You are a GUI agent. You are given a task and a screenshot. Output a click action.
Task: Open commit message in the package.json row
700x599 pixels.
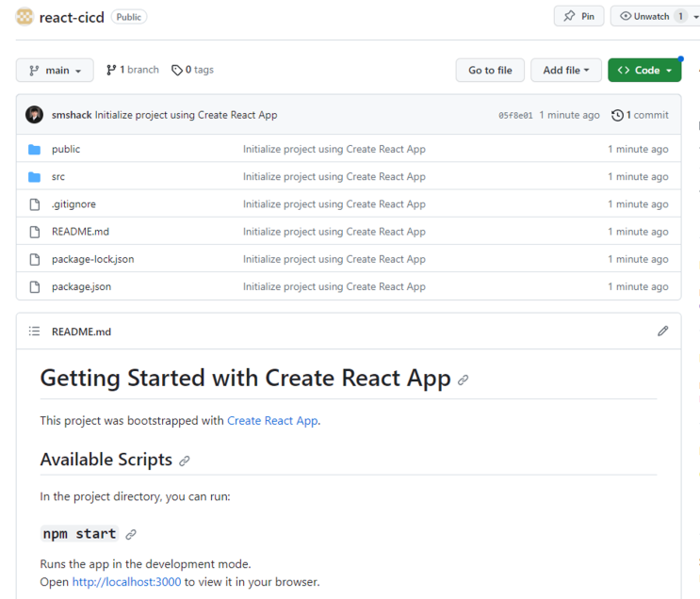334,286
